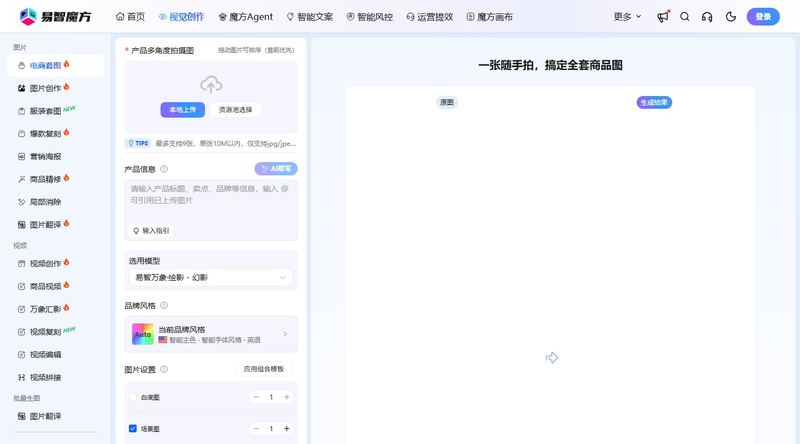Click the 应用组合模板 button
The width and height of the screenshot is (800, 444).
tap(264, 369)
